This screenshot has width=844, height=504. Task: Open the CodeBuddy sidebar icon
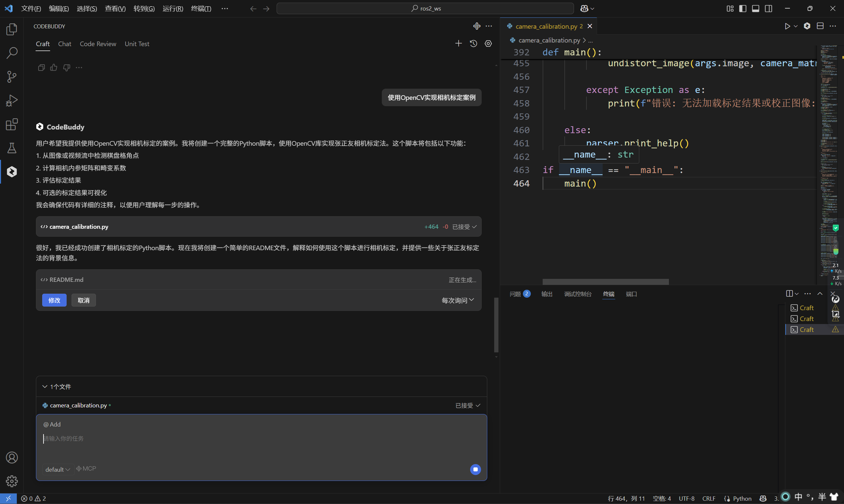tap(12, 172)
